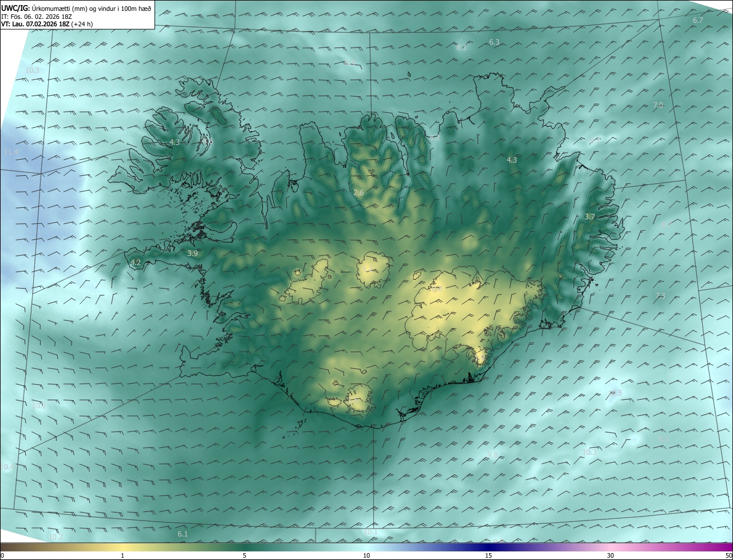The image size is (733, 560).
Task: Click the 11.4 value label on the map
Action: 11,152
